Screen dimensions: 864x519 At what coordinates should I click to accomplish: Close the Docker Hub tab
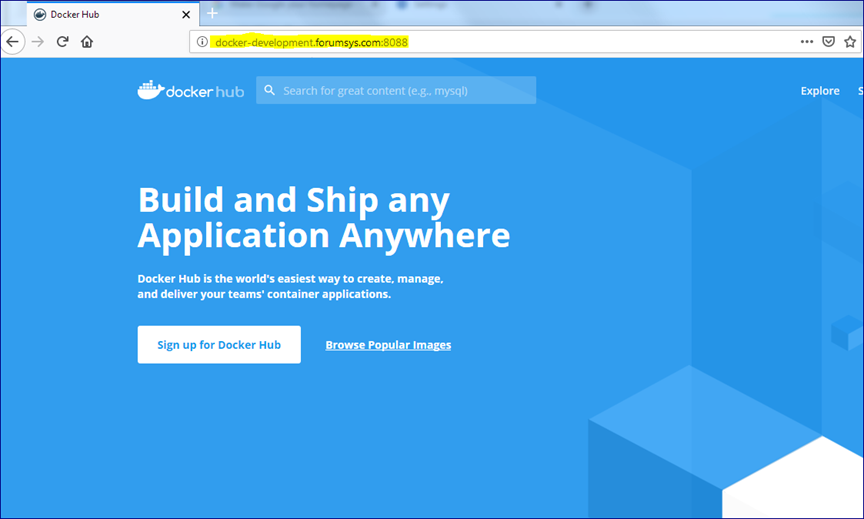coord(186,14)
